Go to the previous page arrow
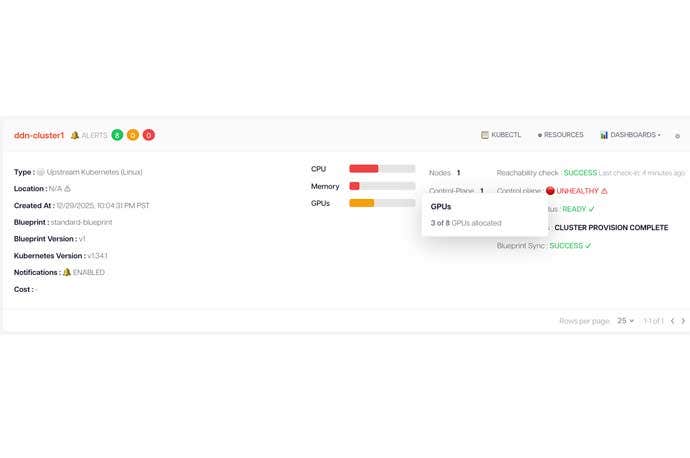This screenshot has height=458, width=690. click(672, 321)
